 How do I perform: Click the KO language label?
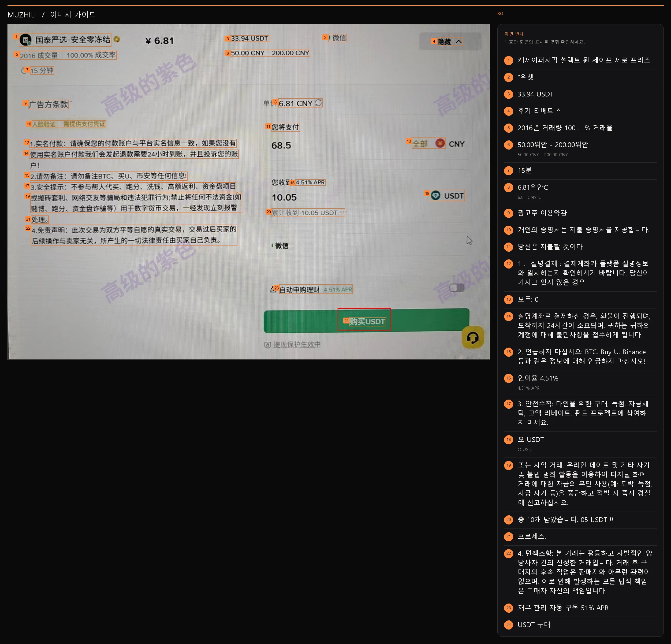click(500, 14)
